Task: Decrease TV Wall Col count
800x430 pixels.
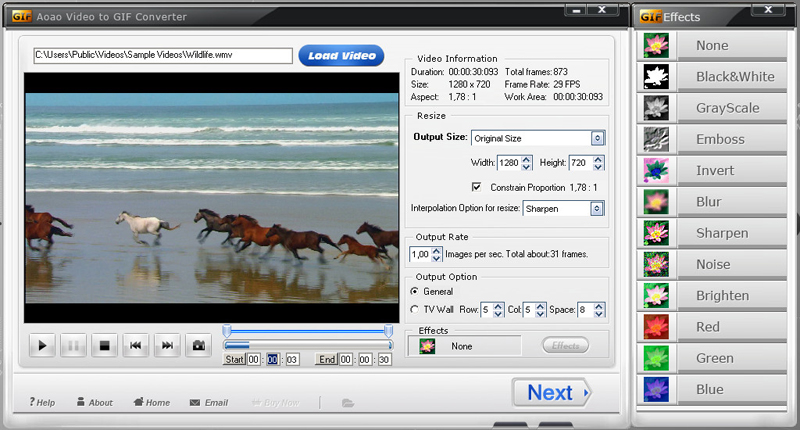Action: [540, 313]
